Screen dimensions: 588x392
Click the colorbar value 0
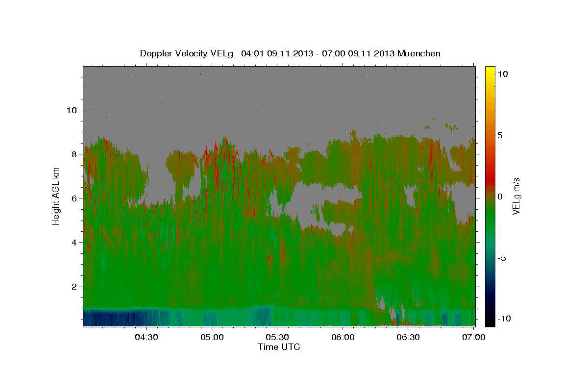pos(500,196)
